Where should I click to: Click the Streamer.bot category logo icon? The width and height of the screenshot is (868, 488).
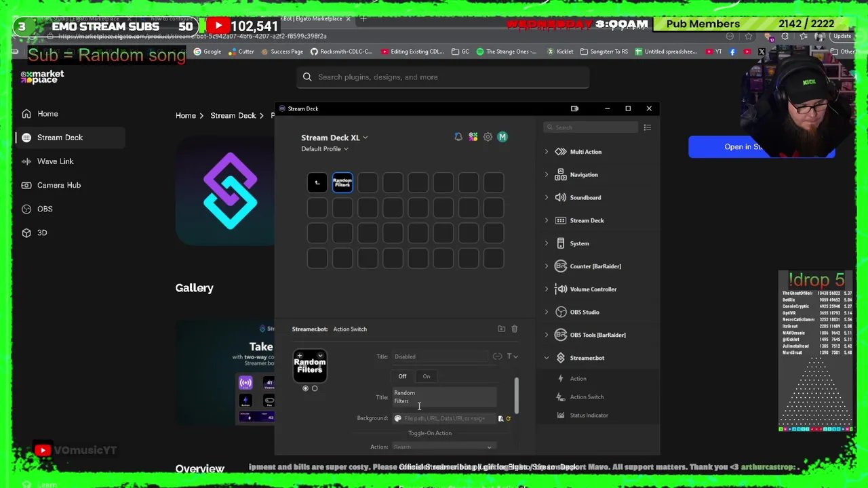point(561,358)
